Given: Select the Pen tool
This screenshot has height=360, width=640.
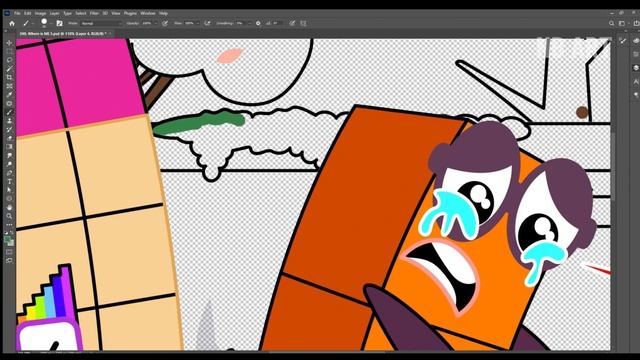Looking at the screenshot, I should [9, 173].
